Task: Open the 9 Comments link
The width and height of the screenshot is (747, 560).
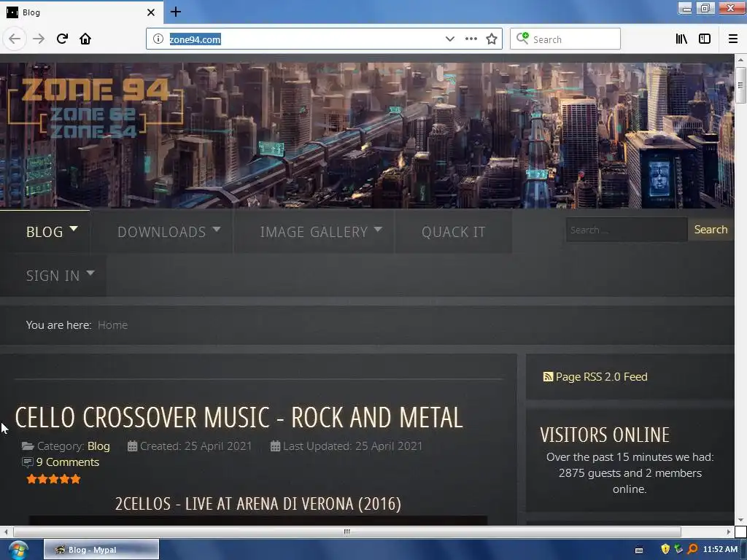Action: click(68, 462)
